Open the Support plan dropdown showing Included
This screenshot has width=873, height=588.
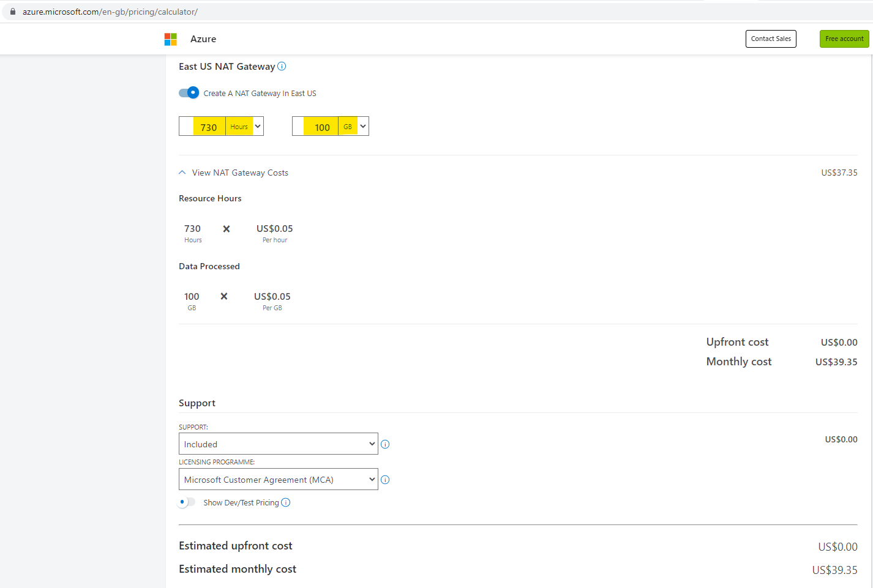pos(279,444)
